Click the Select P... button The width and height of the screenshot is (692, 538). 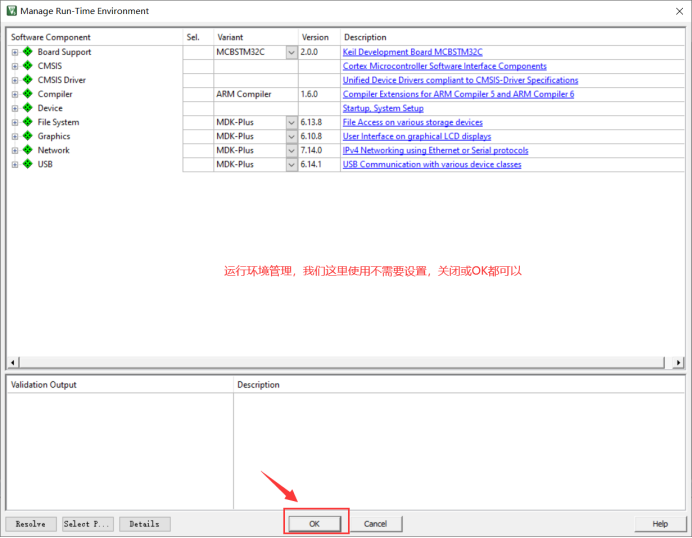point(88,524)
